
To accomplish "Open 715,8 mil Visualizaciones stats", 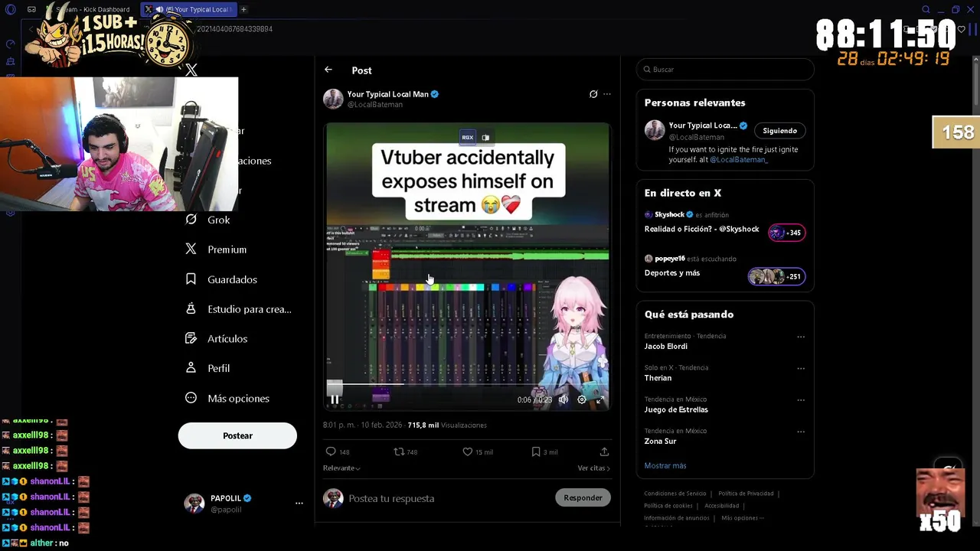I will (447, 425).
